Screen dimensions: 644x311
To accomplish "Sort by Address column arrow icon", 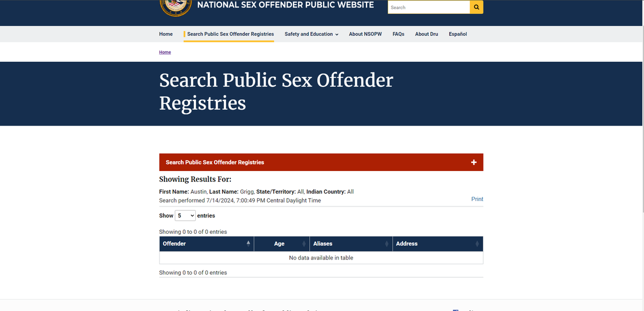I will tap(477, 244).
